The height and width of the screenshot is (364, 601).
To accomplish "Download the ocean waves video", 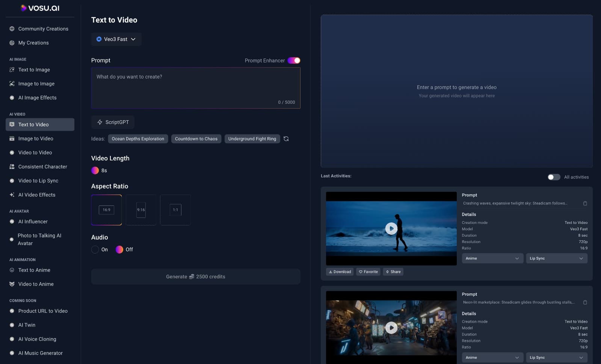I will (340, 272).
